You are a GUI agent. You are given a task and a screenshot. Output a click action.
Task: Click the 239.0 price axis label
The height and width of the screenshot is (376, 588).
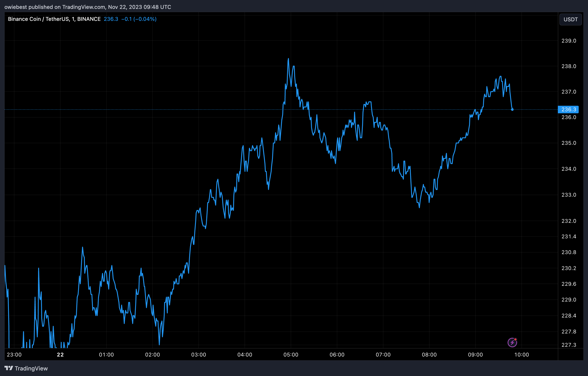(x=568, y=41)
